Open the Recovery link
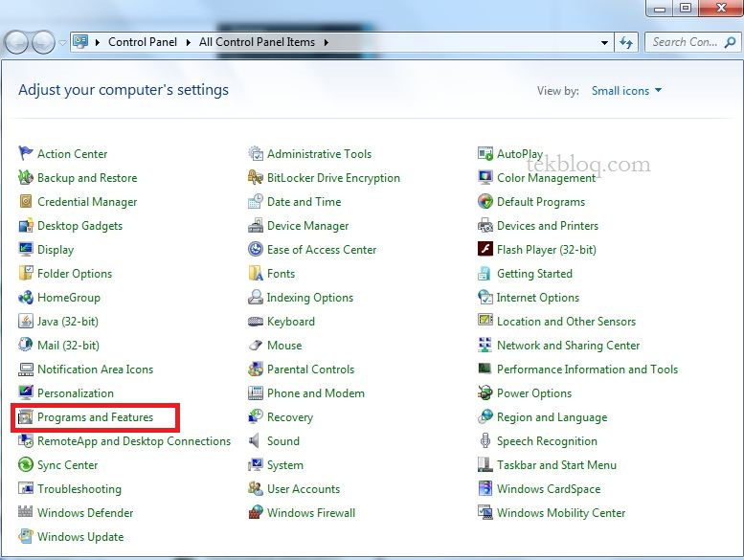The width and height of the screenshot is (744, 560). 290,417
